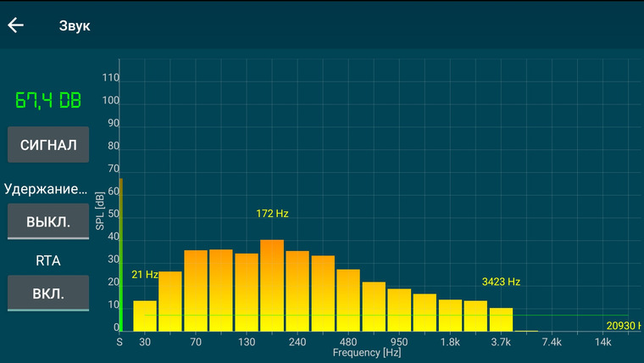Click the thin green threshold line
Screen dimensions: 644x363
click(x=386, y=316)
